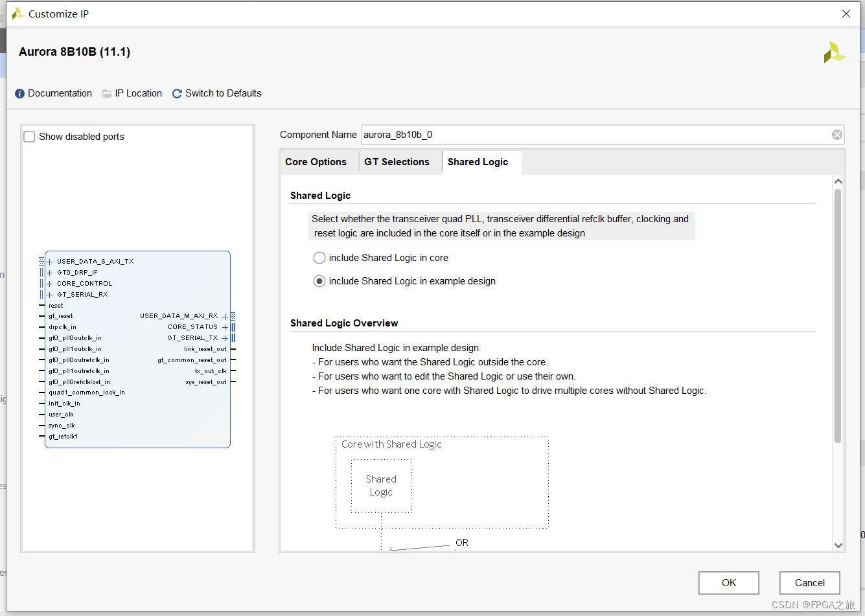Switch to the GT Selections tab
Screen dimensions: 865x616
[x=397, y=162]
